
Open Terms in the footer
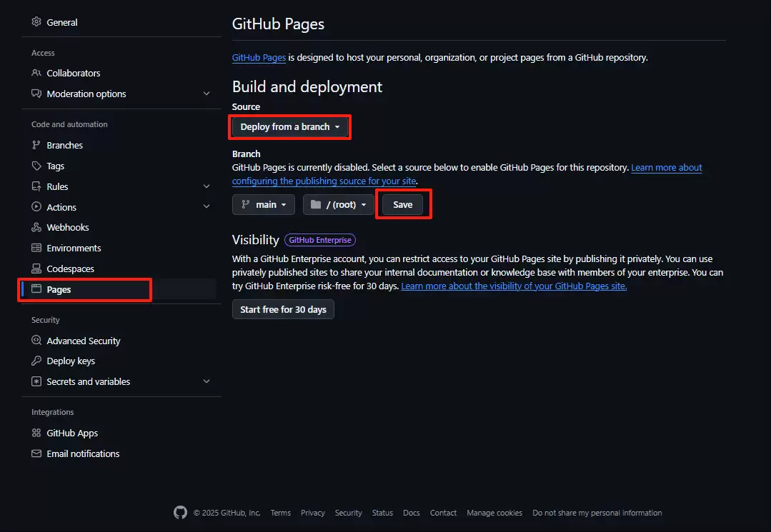tap(280, 512)
